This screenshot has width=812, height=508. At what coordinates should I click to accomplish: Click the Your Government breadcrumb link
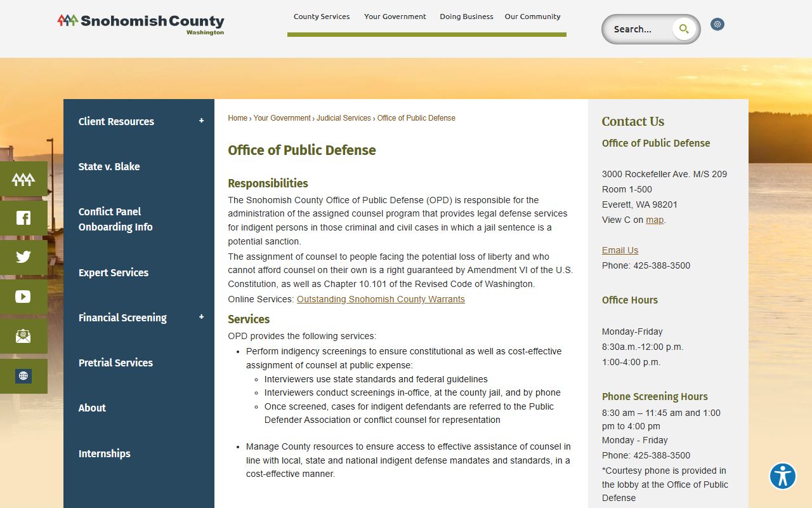coord(282,118)
